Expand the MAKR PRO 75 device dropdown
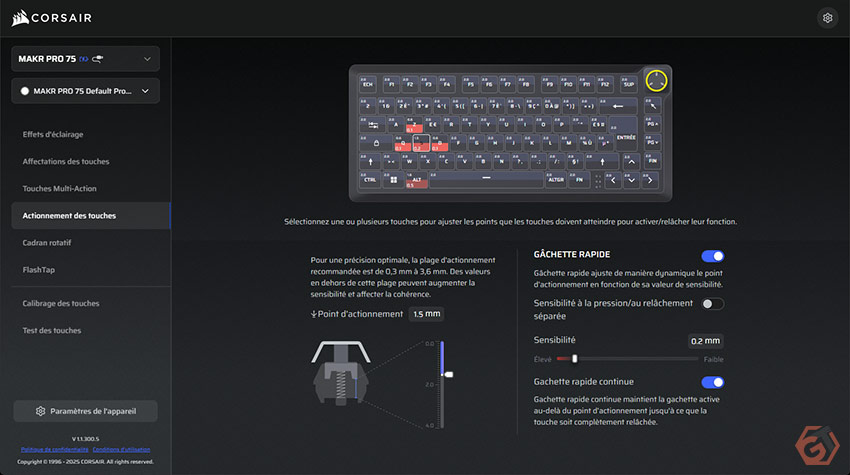 (85, 59)
